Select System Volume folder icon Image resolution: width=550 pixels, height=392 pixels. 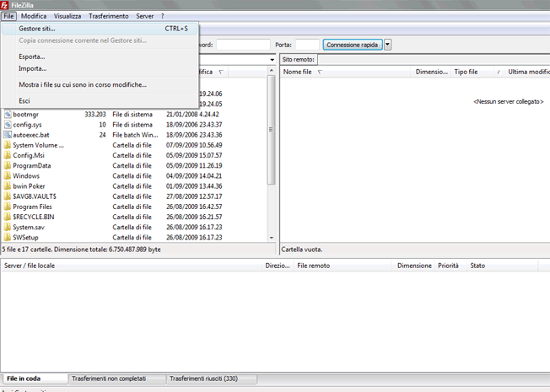(x=8, y=145)
